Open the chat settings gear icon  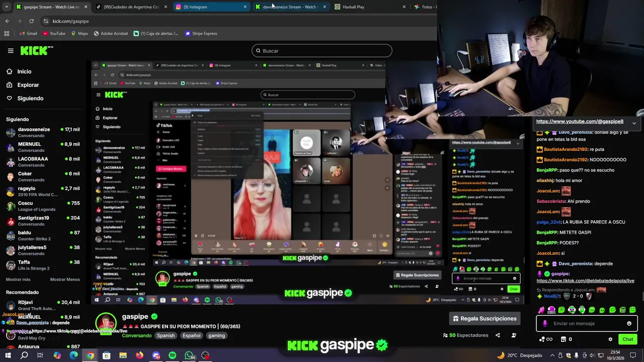(610, 339)
